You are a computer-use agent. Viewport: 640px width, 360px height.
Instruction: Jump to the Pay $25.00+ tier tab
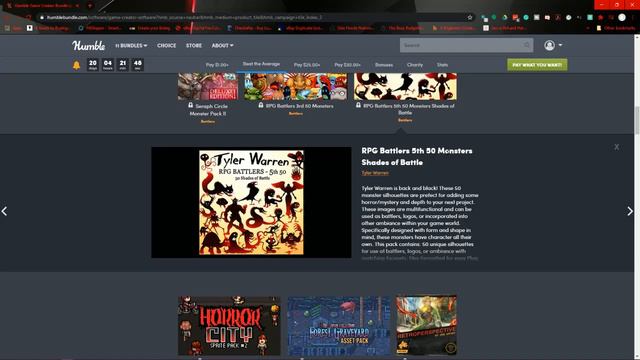(x=307, y=65)
